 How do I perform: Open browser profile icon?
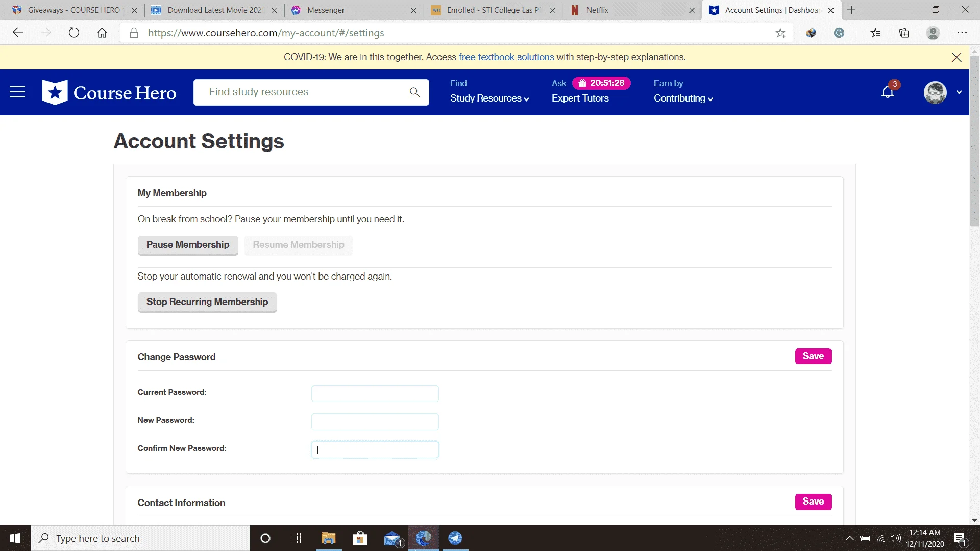[933, 33]
